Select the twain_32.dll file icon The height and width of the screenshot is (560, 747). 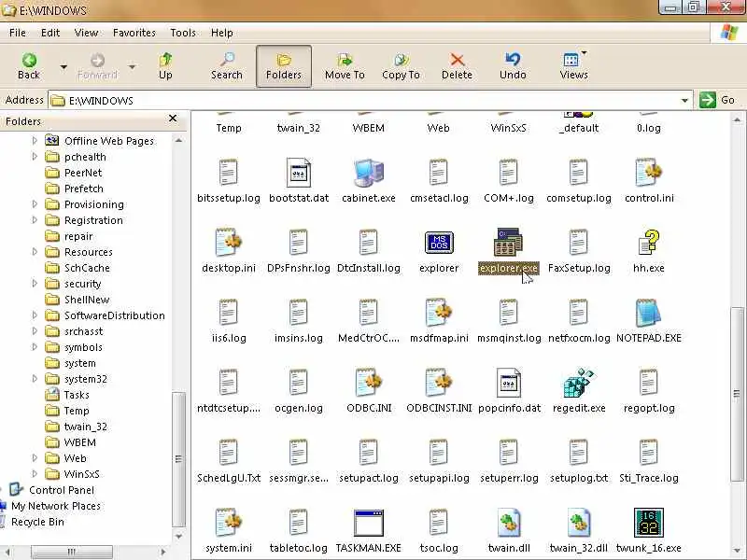[578, 523]
